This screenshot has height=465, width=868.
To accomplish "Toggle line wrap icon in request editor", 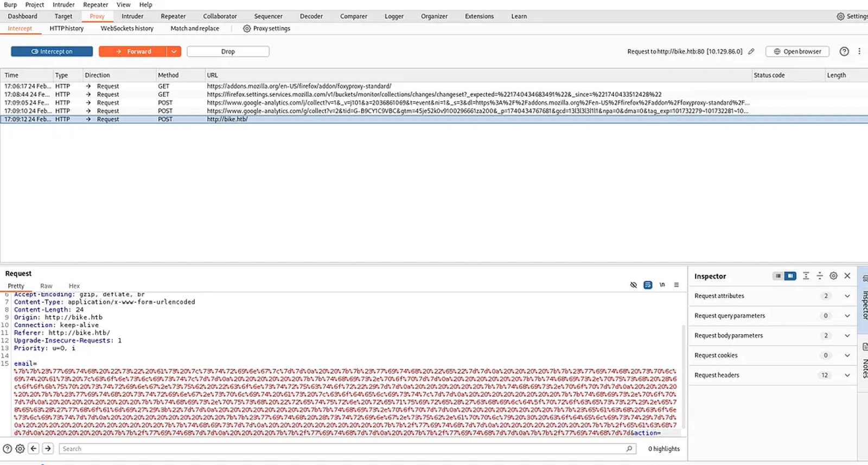I will [x=648, y=285].
